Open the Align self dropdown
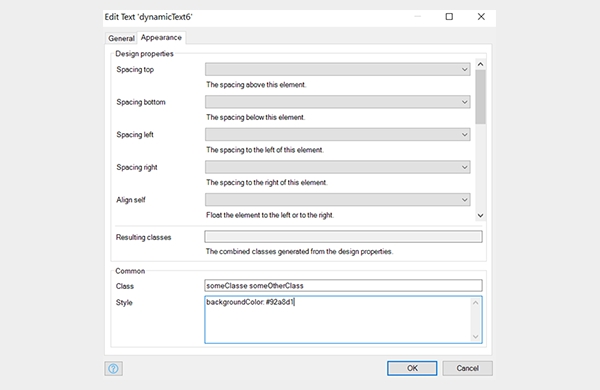The height and width of the screenshot is (390, 600). tap(338, 199)
